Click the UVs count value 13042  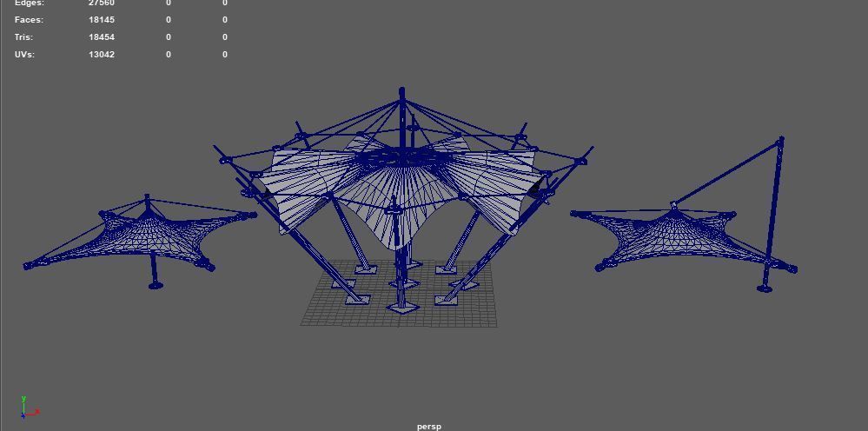tap(102, 54)
